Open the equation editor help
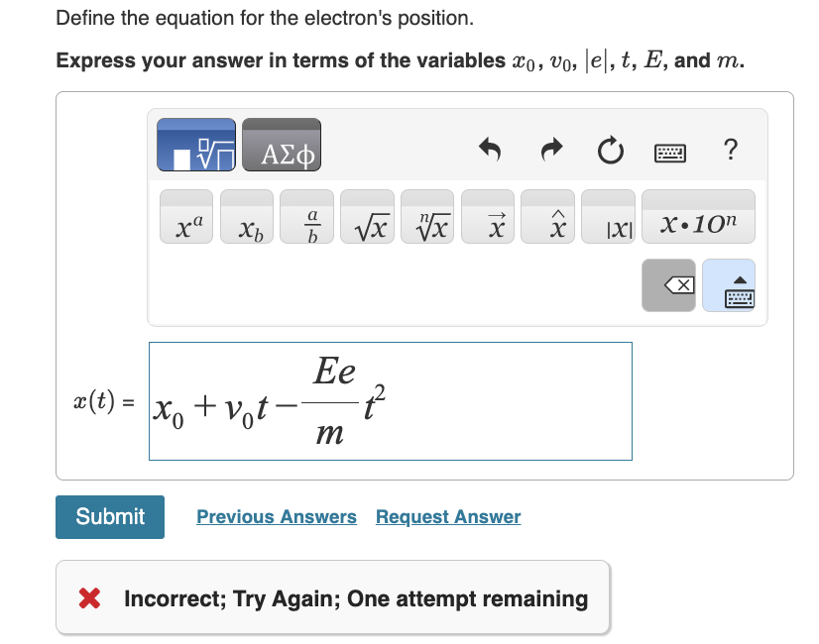Viewport: 819px width, 644px height. (x=732, y=150)
